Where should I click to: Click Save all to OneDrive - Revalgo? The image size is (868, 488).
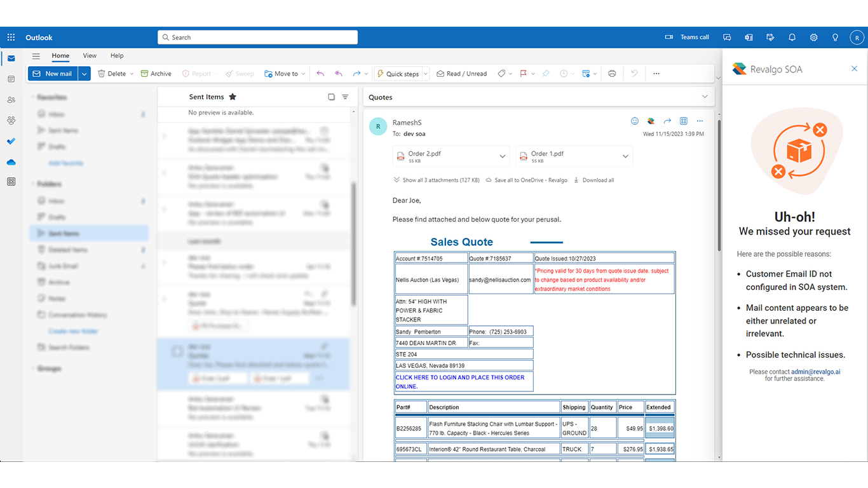coord(527,180)
